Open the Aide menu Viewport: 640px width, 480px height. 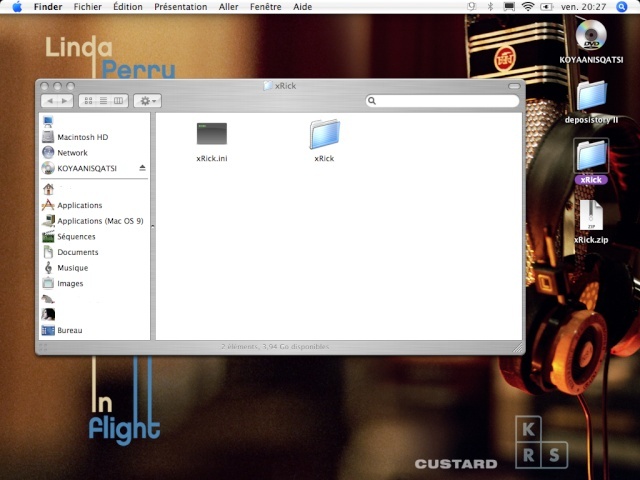pos(302,7)
